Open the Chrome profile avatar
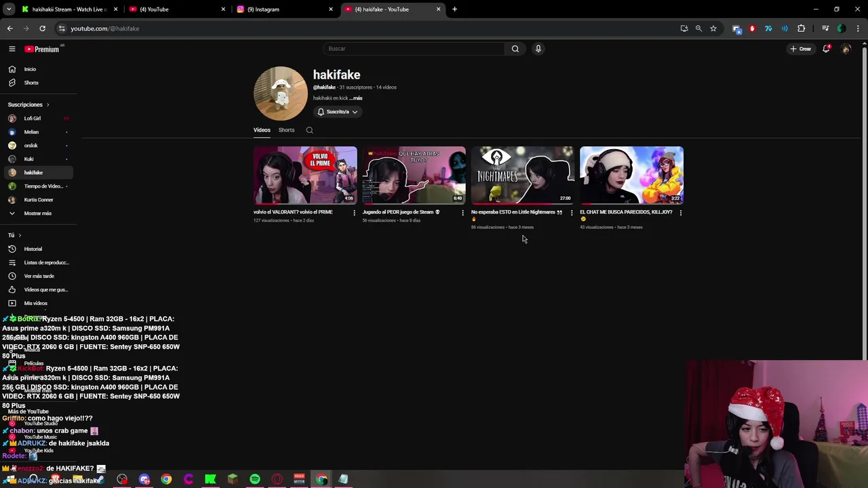 tap(842, 28)
